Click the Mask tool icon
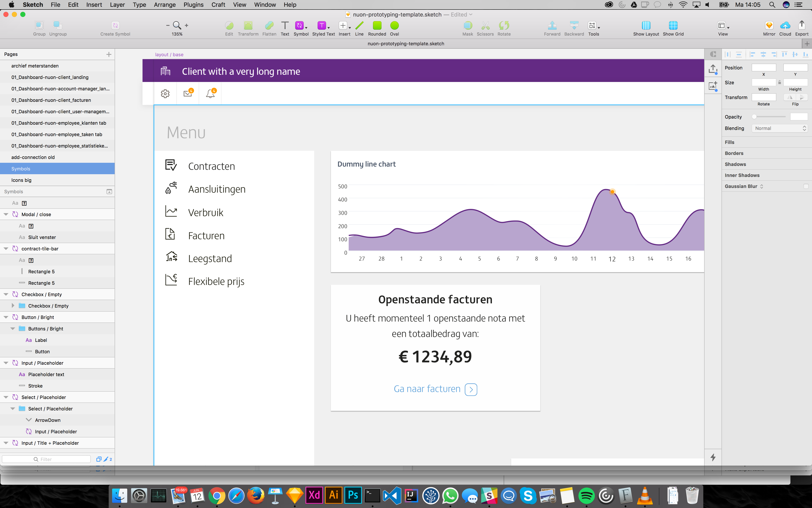 click(468, 26)
